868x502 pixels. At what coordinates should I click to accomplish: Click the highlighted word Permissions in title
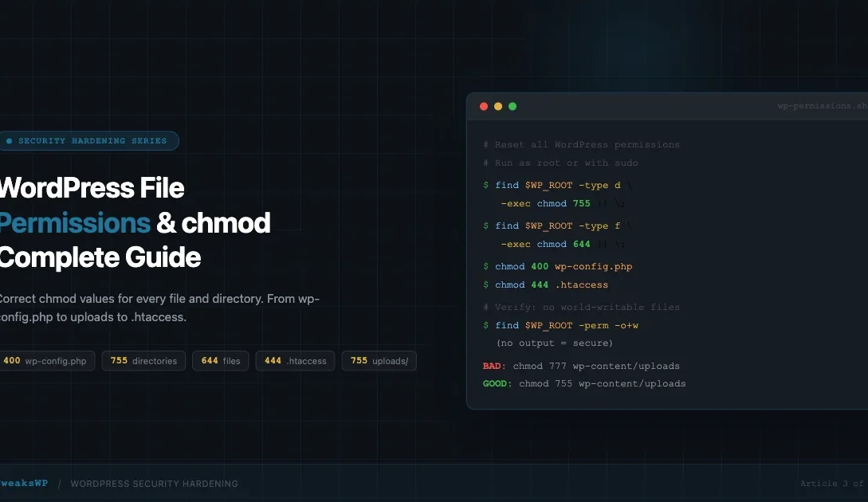[75, 223]
